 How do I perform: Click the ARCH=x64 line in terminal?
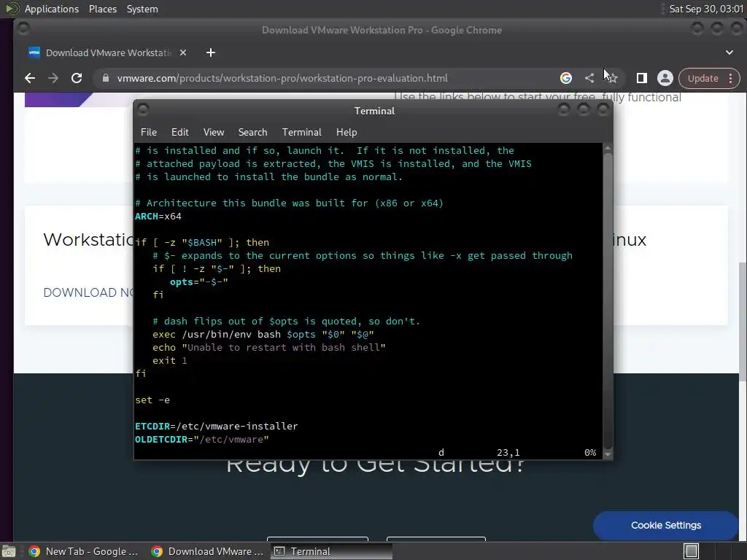click(x=158, y=216)
